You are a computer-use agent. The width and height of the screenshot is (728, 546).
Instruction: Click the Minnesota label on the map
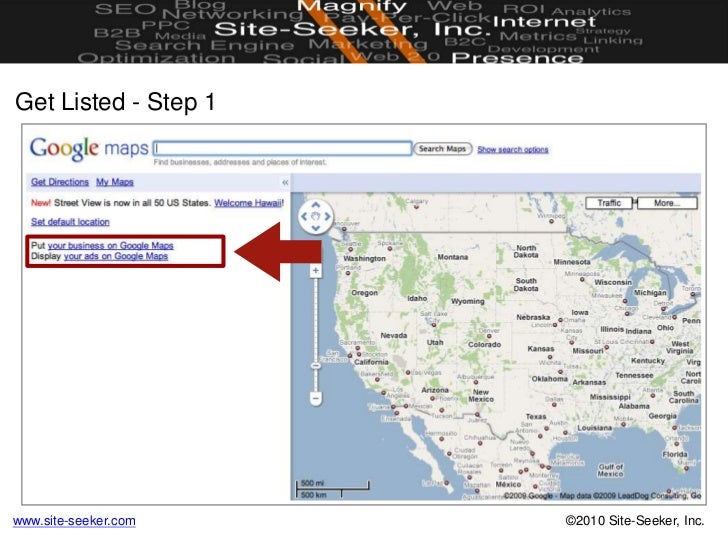coord(572,262)
